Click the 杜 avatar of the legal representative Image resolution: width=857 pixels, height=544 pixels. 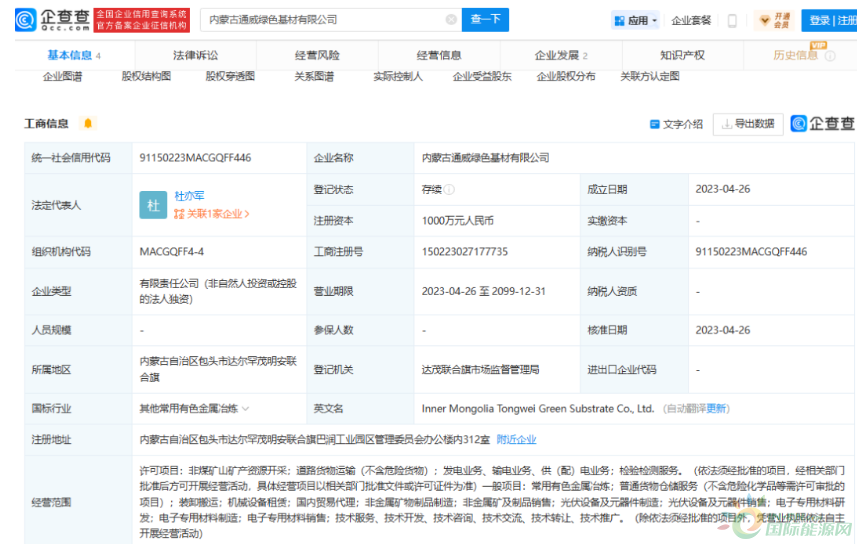click(x=153, y=205)
